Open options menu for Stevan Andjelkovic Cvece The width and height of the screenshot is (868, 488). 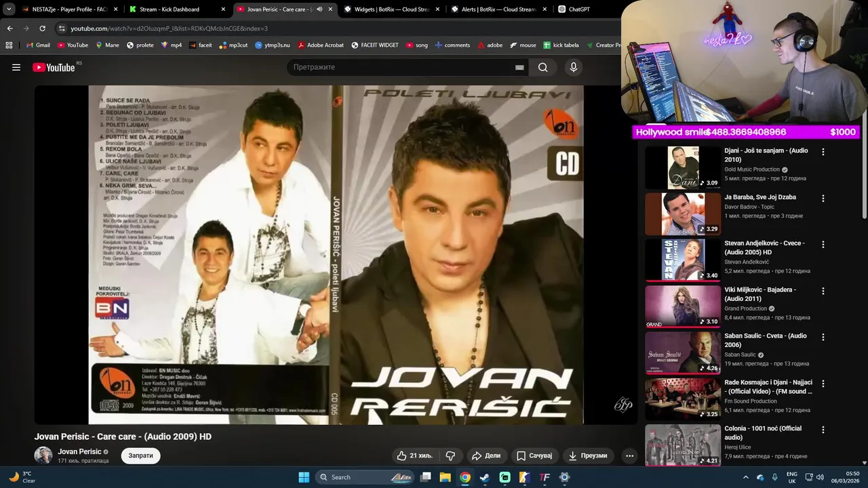click(823, 245)
